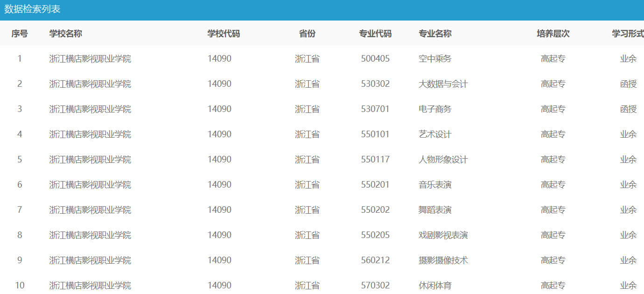Select the major name 戏剧影视表演
This screenshot has height=294, width=644.
pos(443,235)
